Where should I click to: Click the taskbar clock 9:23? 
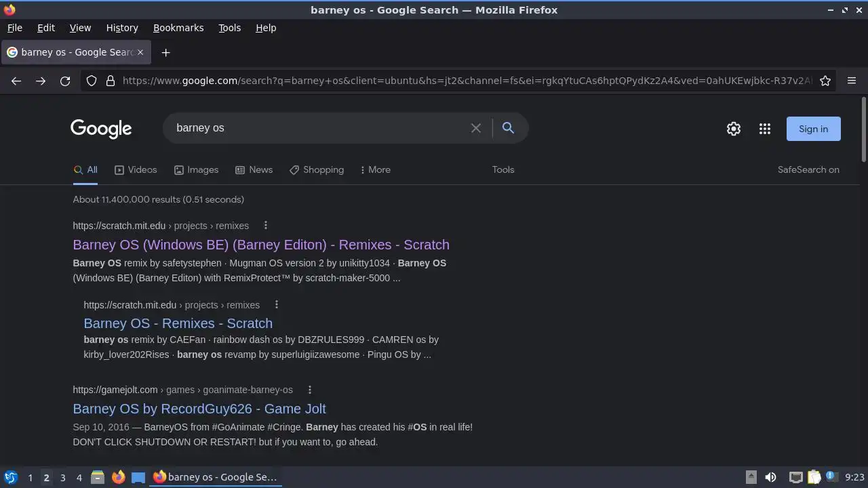coord(854,477)
